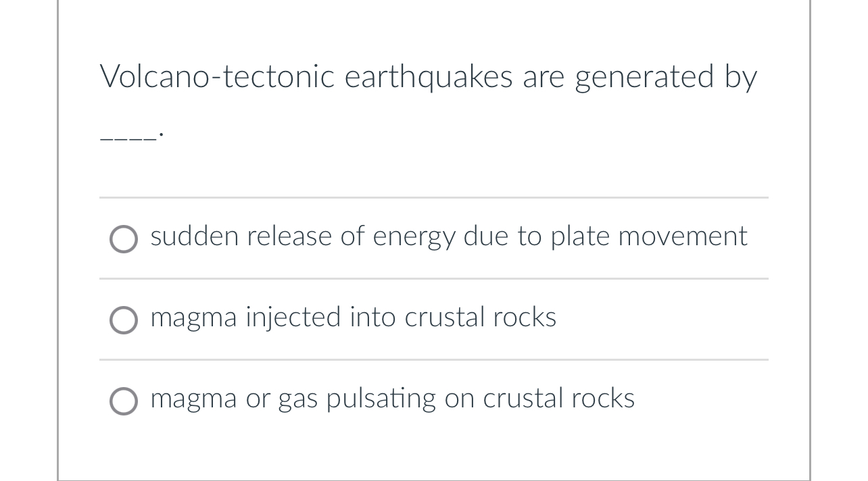Click the answer text mentioning plate movement
The height and width of the screenshot is (481, 868).
pos(449,237)
